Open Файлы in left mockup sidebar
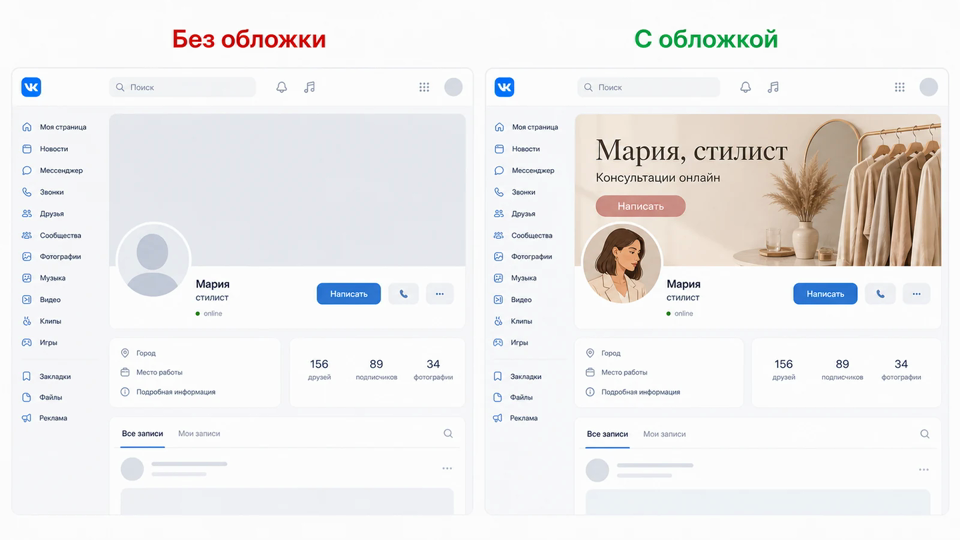The width and height of the screenshot is (960, 540). coord(42,397)
